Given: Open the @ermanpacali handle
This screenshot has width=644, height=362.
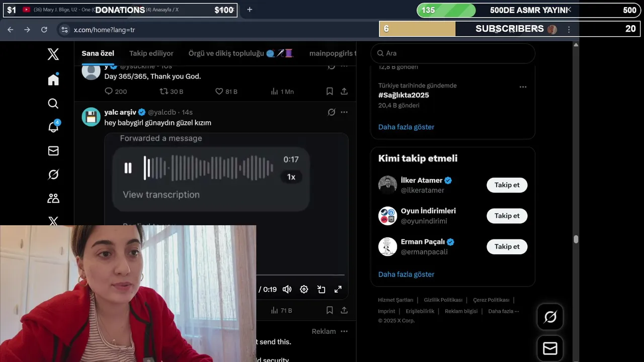Looking at the screenshot, I should (x=424, y=252).
